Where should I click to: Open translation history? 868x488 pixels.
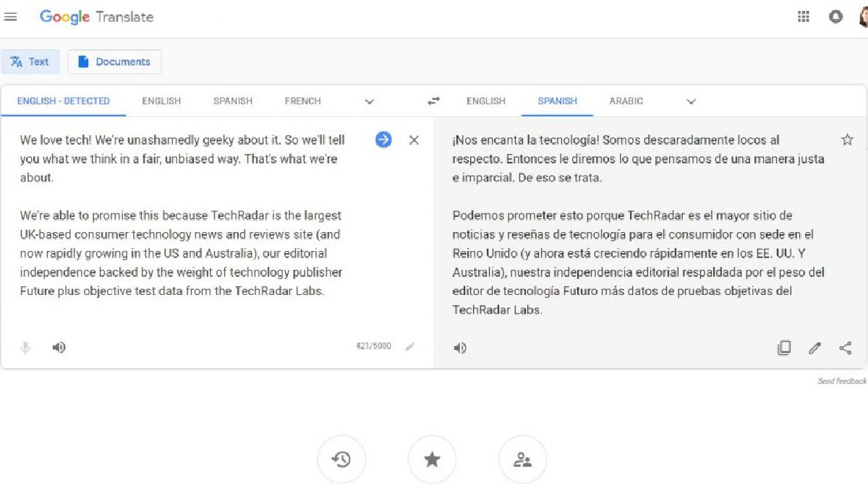point(341,458)
